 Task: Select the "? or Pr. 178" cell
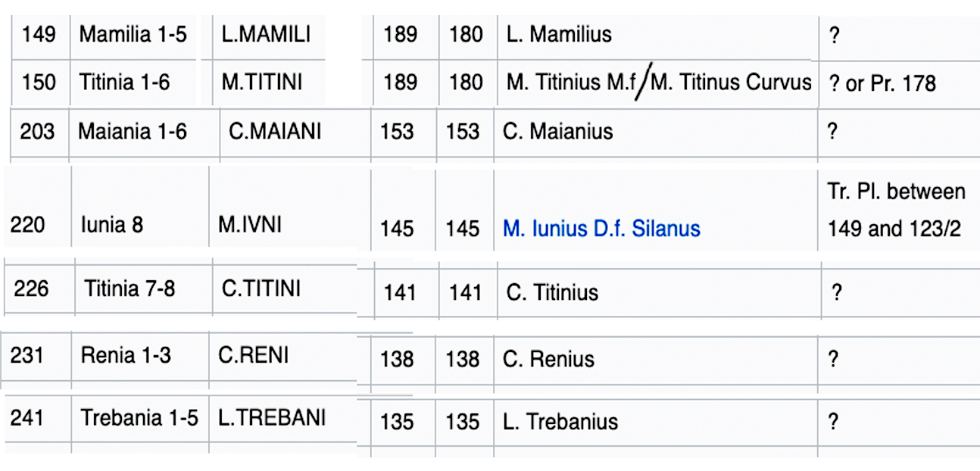tap(882, 83)
